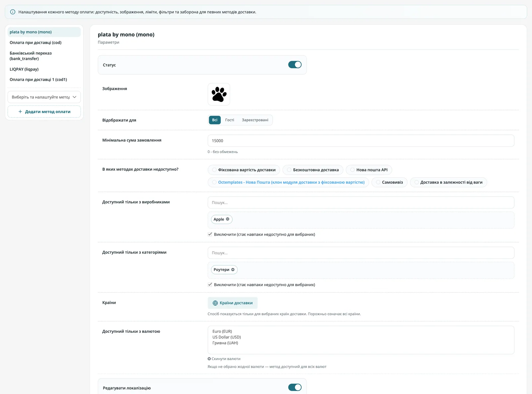This screenshot has width=532, height=394.
Task: Click the manufacturers search field
Action: 361,202
